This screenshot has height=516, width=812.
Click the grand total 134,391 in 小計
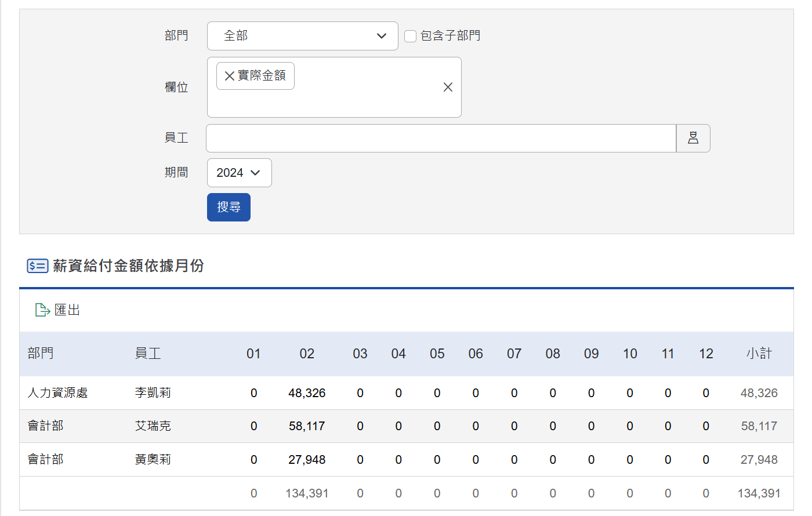[x=759, y=493]
